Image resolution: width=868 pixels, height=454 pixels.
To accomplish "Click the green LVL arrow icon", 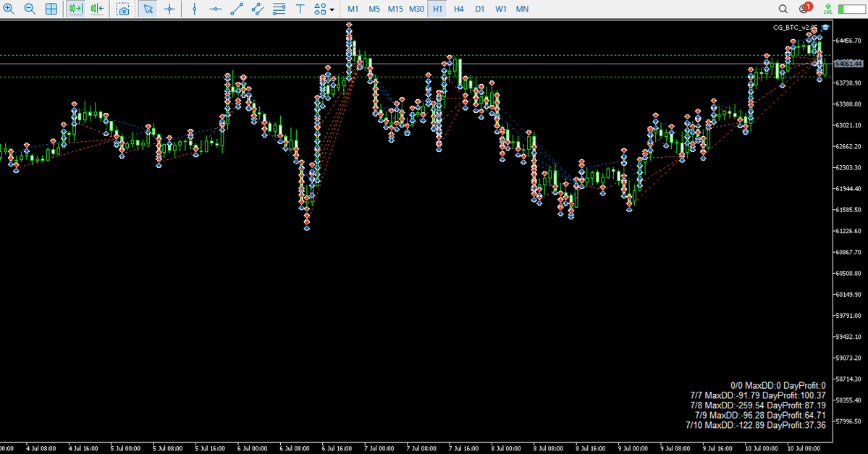I will (x=828, y=9).
